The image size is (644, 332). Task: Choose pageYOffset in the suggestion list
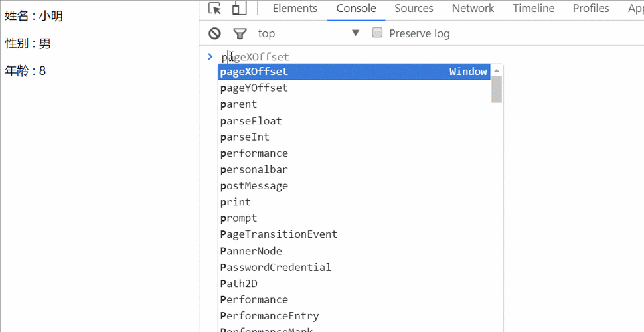coord(255,88)
